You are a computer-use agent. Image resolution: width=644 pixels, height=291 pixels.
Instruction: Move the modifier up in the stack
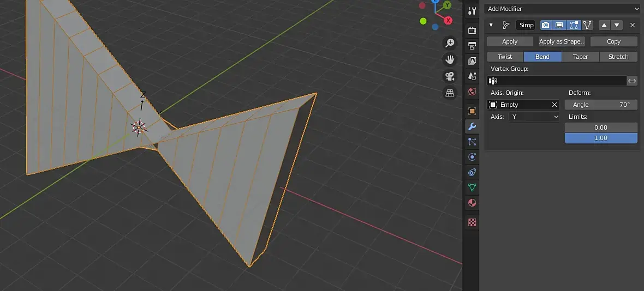(x=604, y=25)
